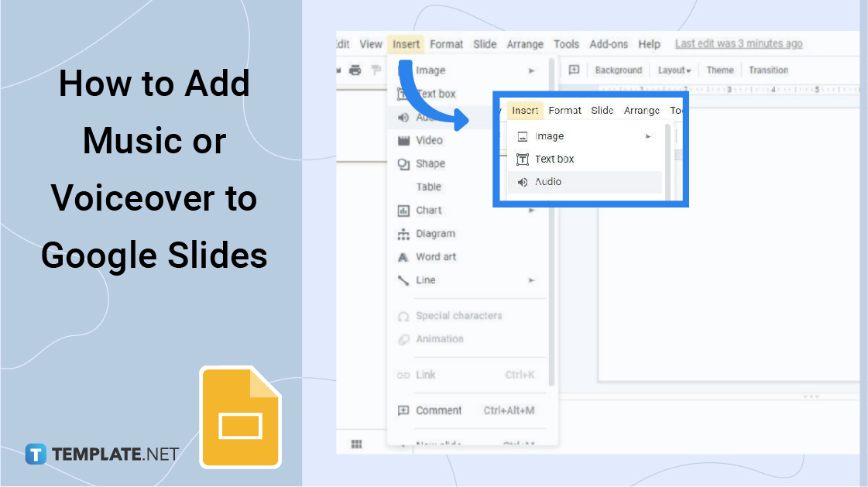Screen dimensions: 868x487
Task: Click the Chart icon in the Insert menu
Action: 403,211
